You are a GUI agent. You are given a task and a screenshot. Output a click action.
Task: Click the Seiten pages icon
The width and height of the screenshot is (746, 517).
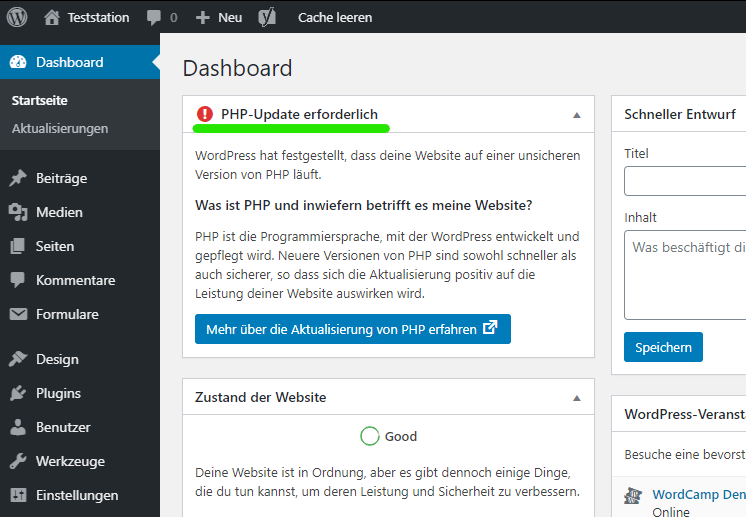(x=18, y=246)
